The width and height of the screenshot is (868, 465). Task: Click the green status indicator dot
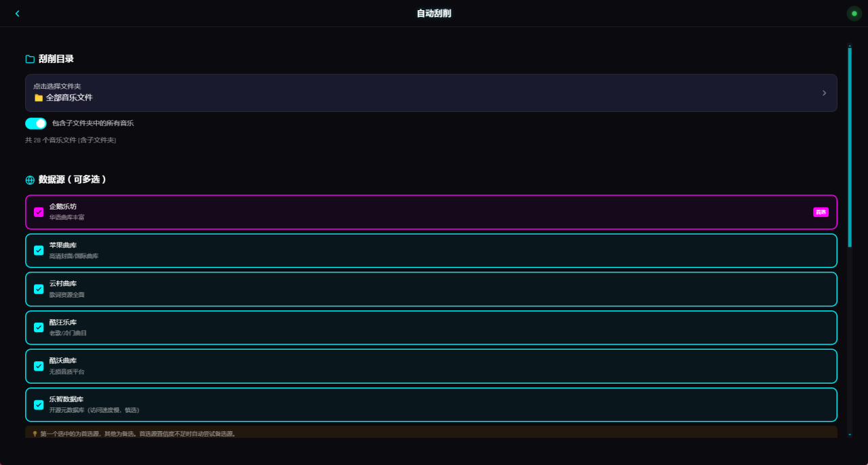(854, 14)
